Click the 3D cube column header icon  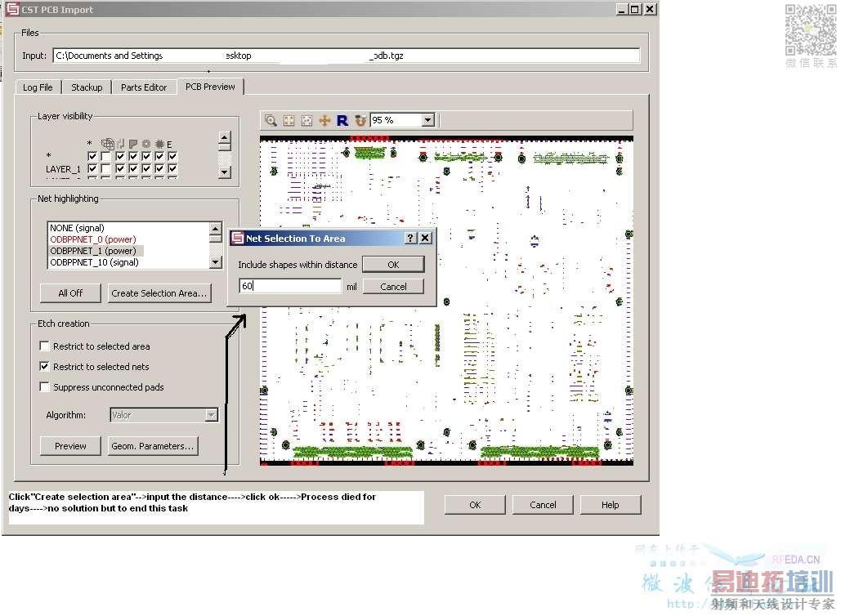[x=107, y=144]
